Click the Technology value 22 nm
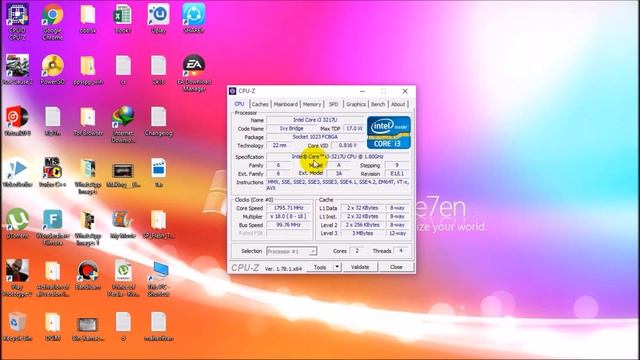Viewport: 640px width, 360px height. (280, 146)
